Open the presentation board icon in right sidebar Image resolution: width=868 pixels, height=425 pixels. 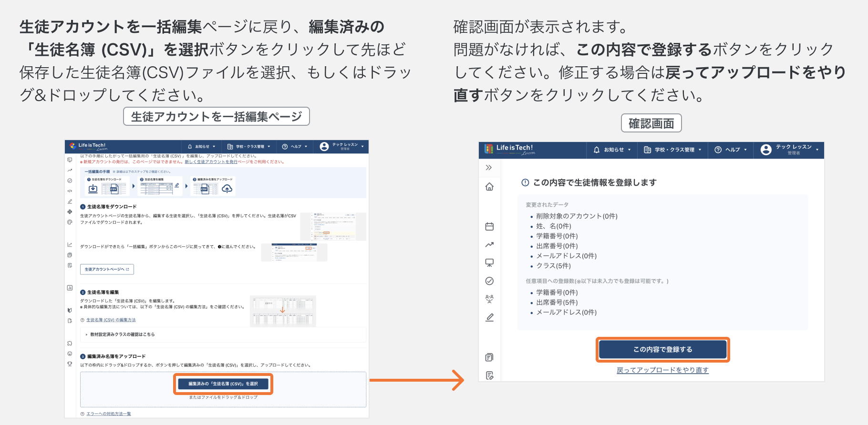click(489, 263)
